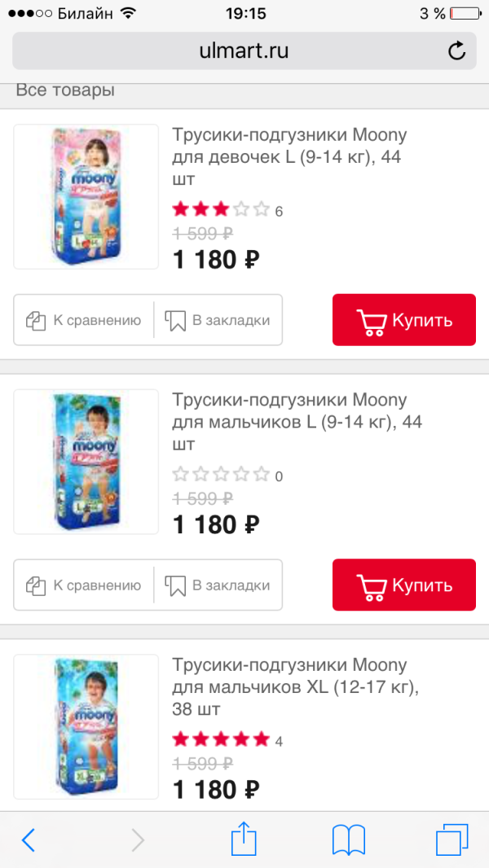Open the Safari share sheet

pyautogui.click(x=244, y=838)
